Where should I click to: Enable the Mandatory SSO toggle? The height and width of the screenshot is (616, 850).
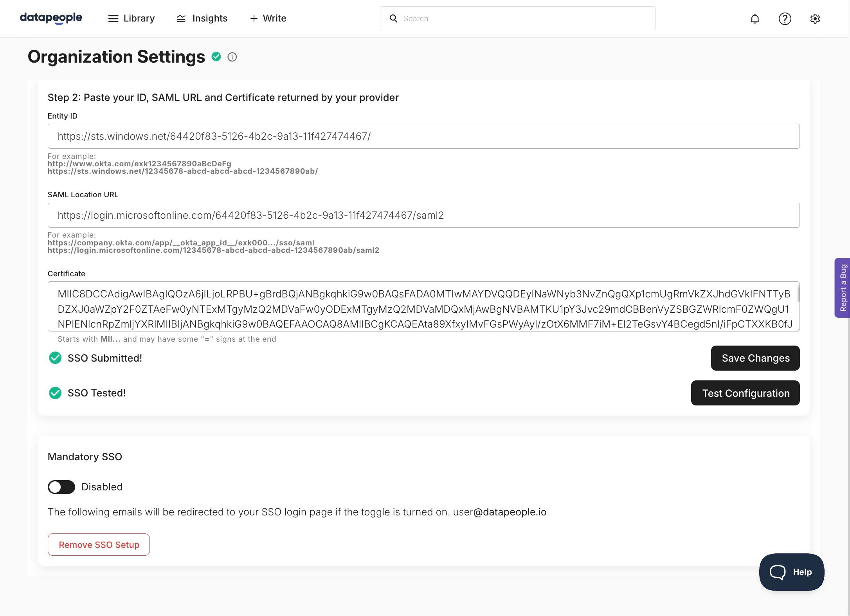click(x=61, y=487)
